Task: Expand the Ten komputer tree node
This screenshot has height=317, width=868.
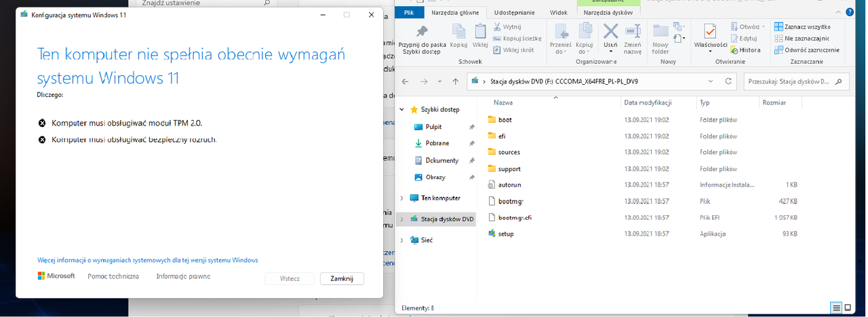Action: [402, 198]
